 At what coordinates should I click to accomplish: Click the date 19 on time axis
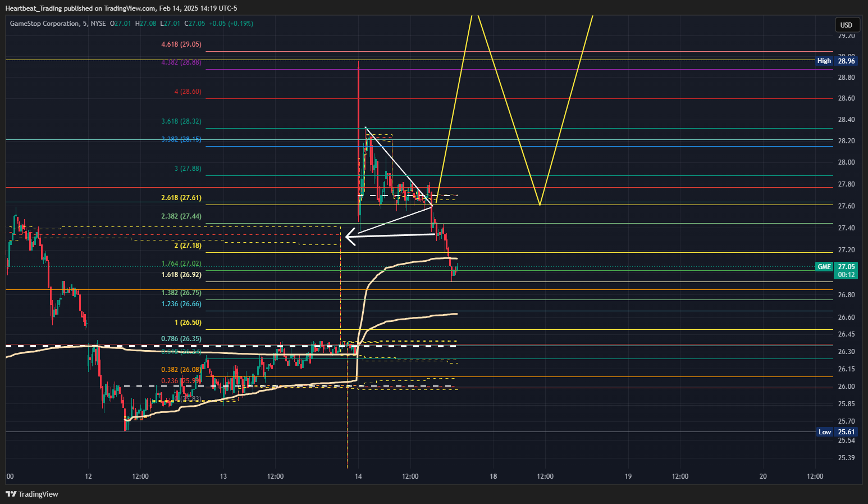coord(628,476)
